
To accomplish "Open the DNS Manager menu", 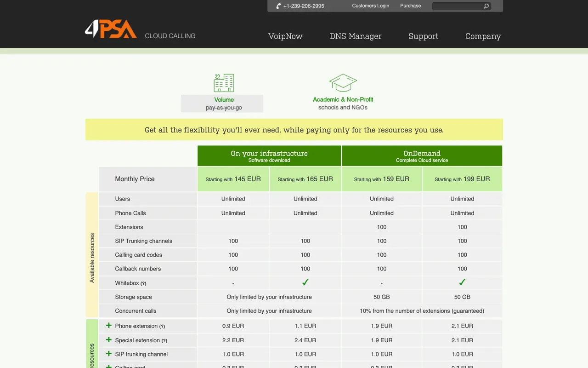I will click(x=356, y=36).
